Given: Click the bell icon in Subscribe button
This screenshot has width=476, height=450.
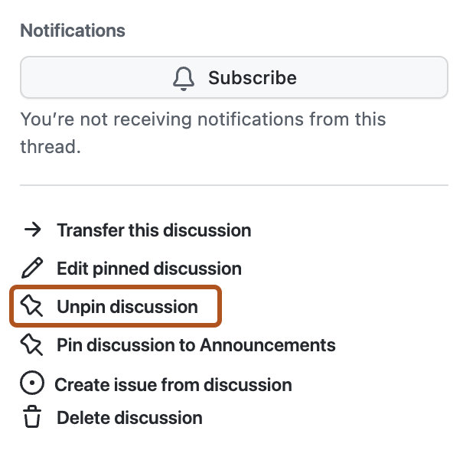Looking at the screenshot, I should (x=184, y=78).
